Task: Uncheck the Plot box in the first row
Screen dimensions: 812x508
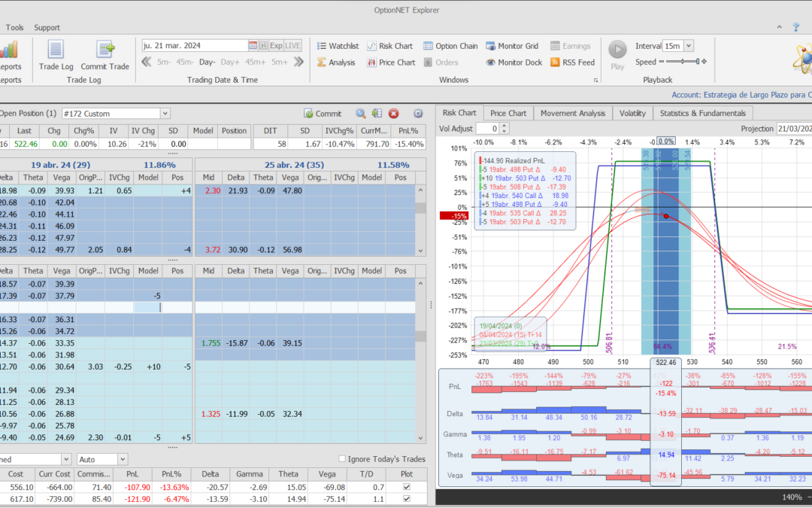Action: [407, 487]
